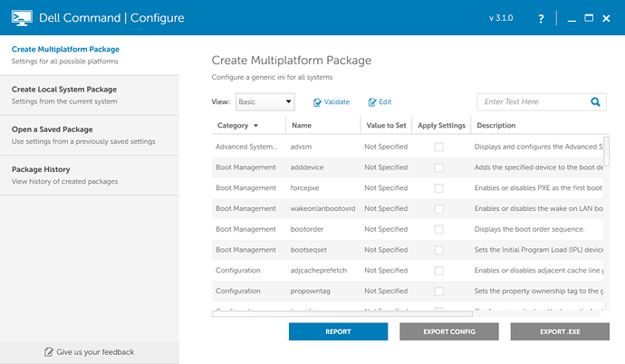The width and height of the screenshot is (625, 364).
Task: Open the View Basic dropdown
Action: click(x=265, y=102)
